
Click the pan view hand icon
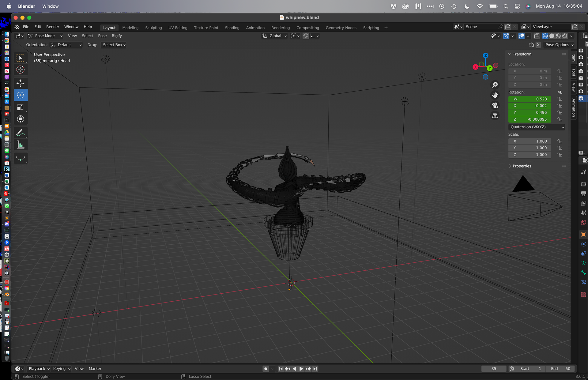coord(495,95)
